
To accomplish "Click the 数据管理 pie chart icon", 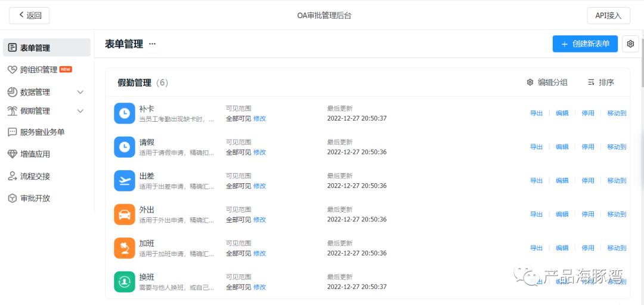I will pyautogui.click(x=13, y=92).
